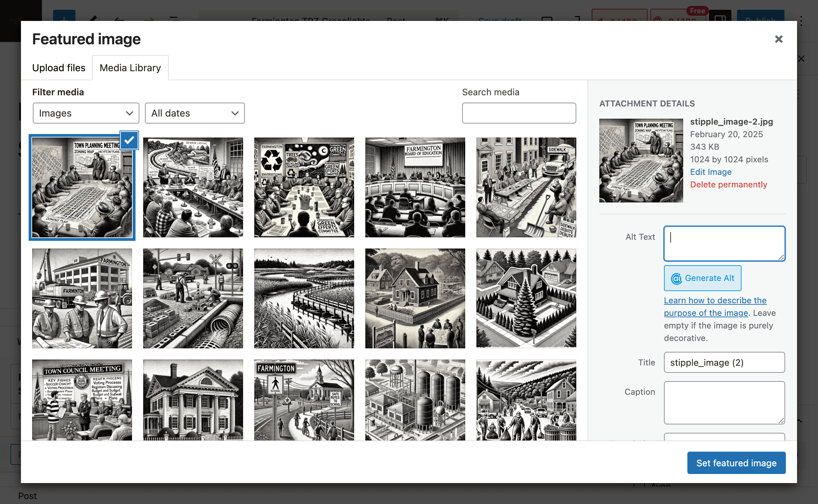Select the white columned mansion thumbnail
Viewport: 818px width, 504px height.
[x=193, y=400]
